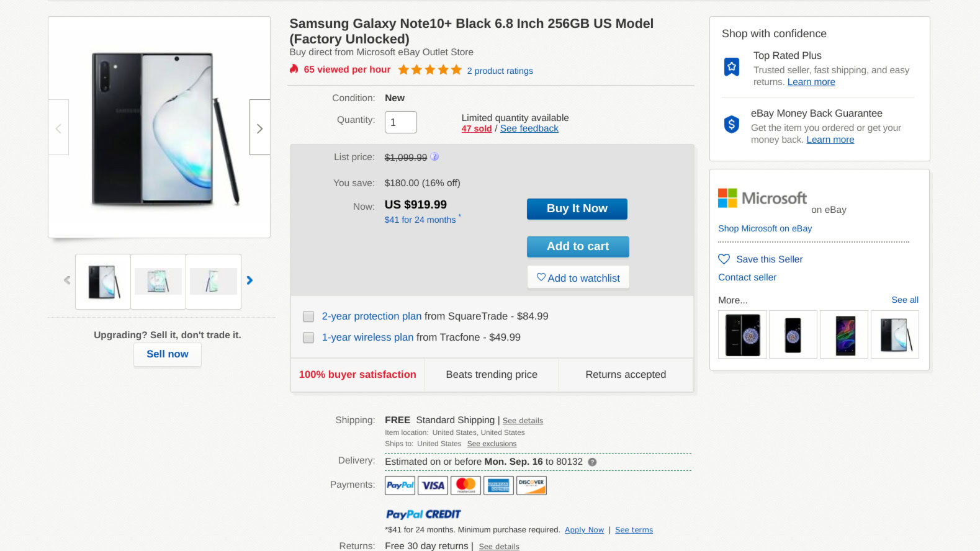Click the delivery estimate help icon
Viewport: 980px width, 551px height.
592,462
